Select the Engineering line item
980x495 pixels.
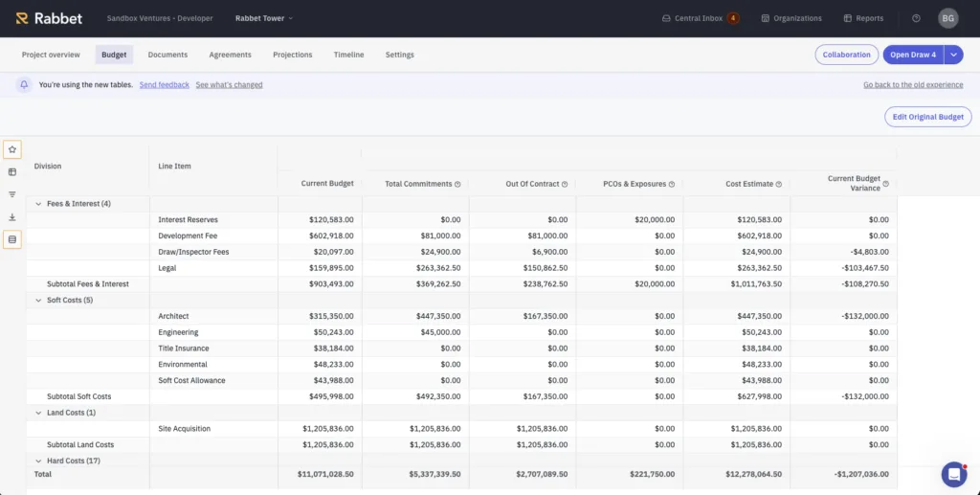click(178, 332)
